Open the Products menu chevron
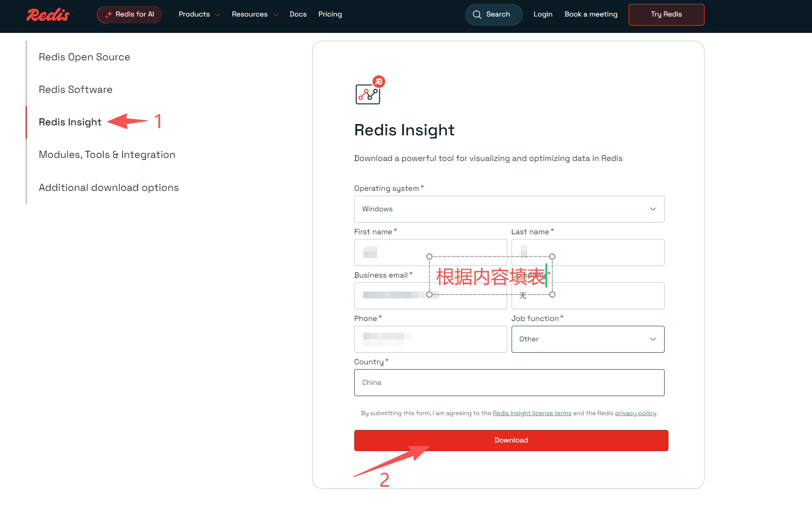This screenshot has height=511, width=812. tap(218, 15)
